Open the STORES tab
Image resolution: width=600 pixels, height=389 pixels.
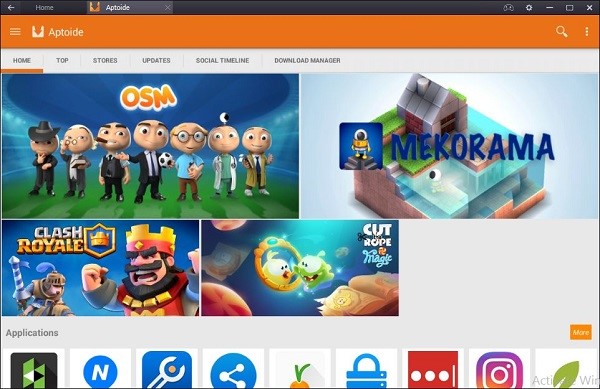point(105,60)
